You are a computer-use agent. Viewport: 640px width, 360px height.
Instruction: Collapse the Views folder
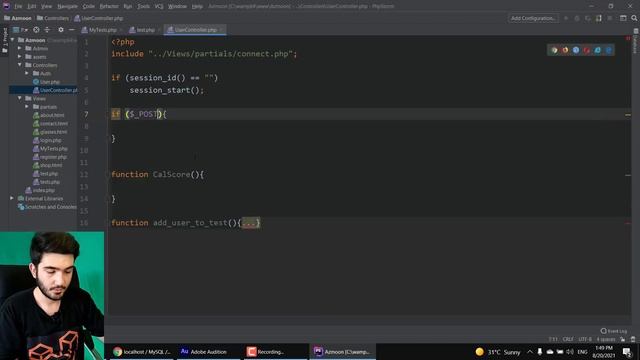pos(20,98)
